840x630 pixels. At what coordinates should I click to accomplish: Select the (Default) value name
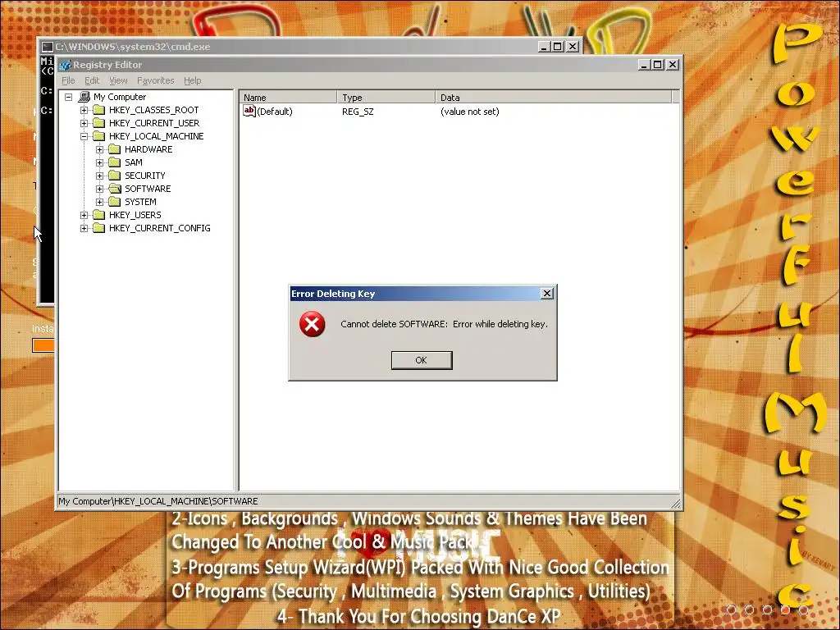click(275, 112)
